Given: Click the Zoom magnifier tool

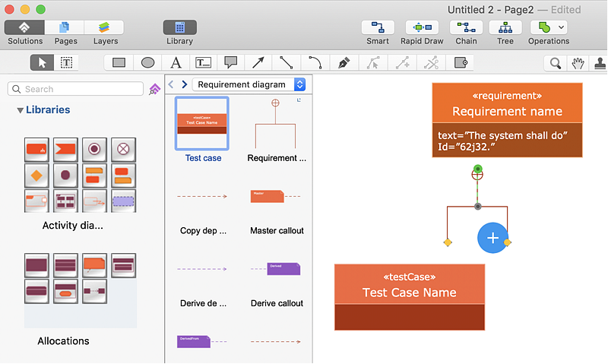Looking at the screenshot, I should (x=556, y=63).
